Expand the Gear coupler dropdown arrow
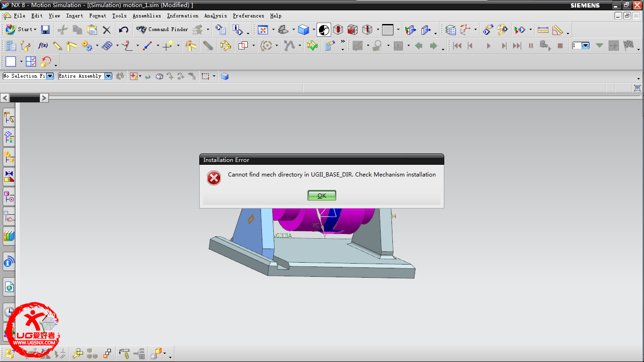The height and width of the screenshot is (362, 644). 97,46
